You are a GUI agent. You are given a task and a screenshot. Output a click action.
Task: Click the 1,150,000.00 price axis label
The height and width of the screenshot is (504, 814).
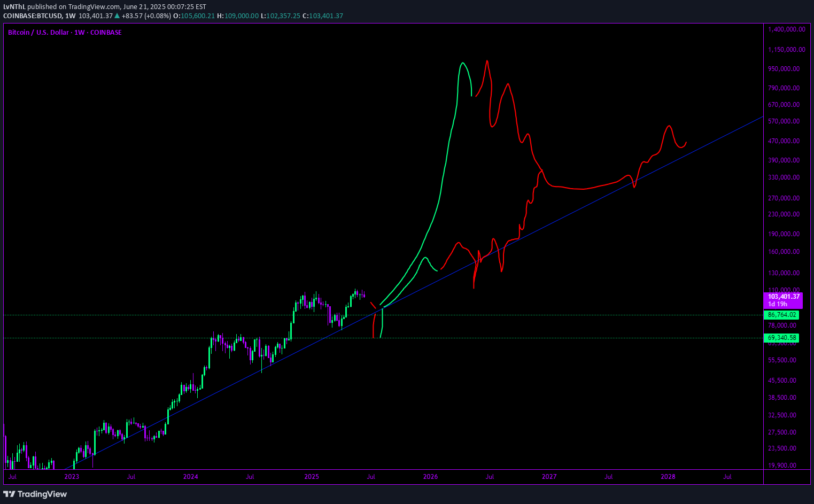pyautogui.click(x=787, y=50)
